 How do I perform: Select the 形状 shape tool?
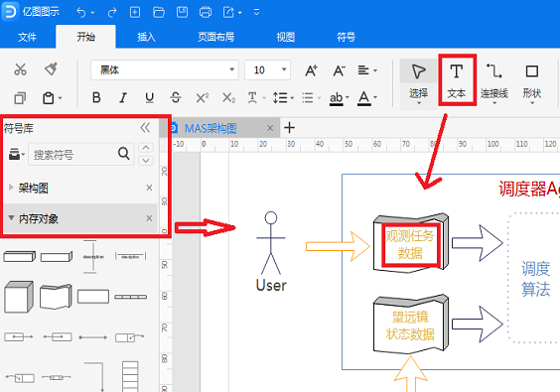click(532, 84)
